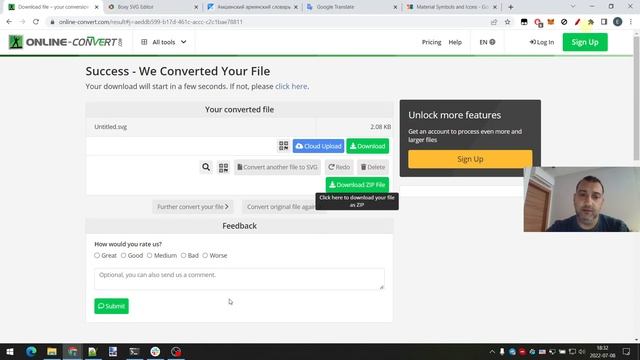This screenshot has width=640, height=360.
Task: Open the Windows Start menu
Action: (x=10, y=351)
